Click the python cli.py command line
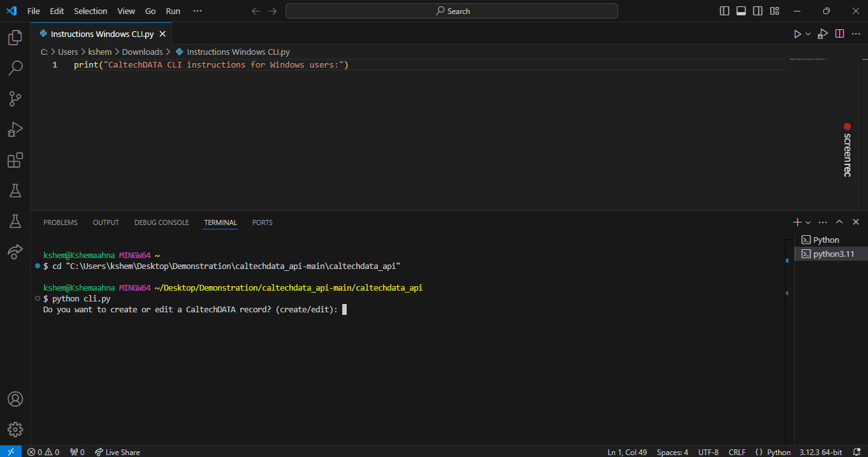 click(x=77, y=298)
